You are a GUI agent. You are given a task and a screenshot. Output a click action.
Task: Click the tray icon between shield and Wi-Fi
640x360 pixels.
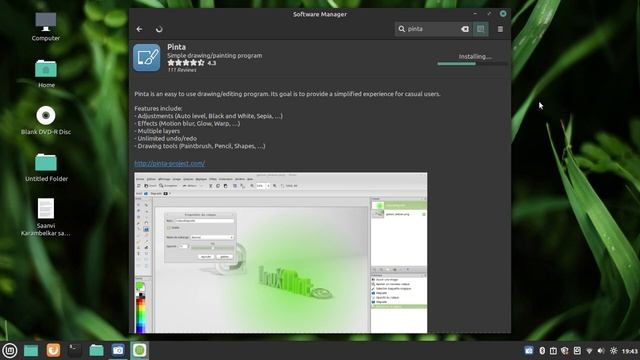577,351
